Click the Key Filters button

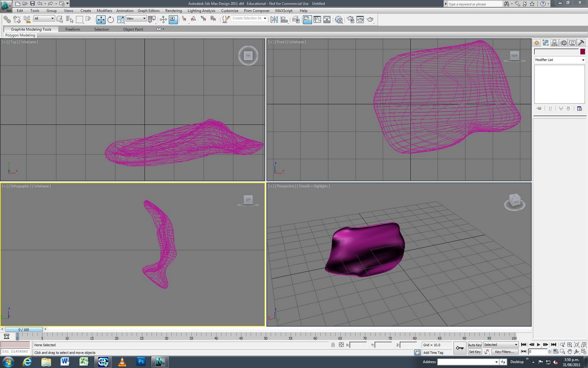pos(505,352)
